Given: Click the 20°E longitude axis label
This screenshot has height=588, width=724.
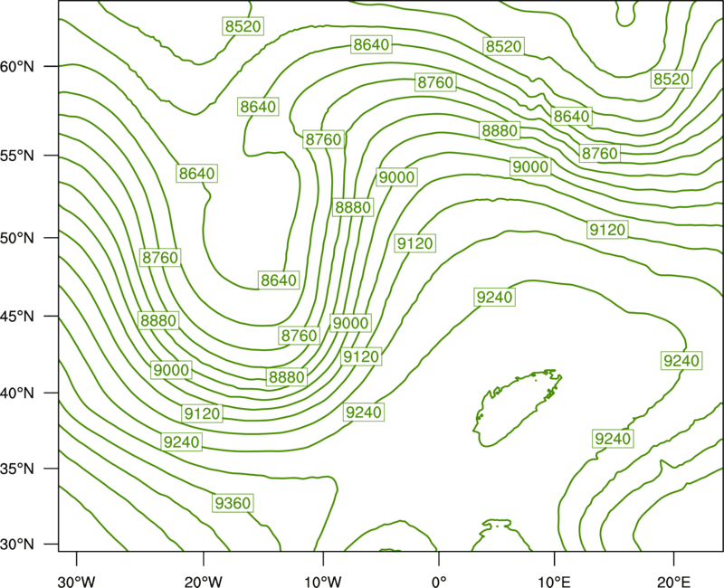Looking at the screenshot, I should point(673,582).
